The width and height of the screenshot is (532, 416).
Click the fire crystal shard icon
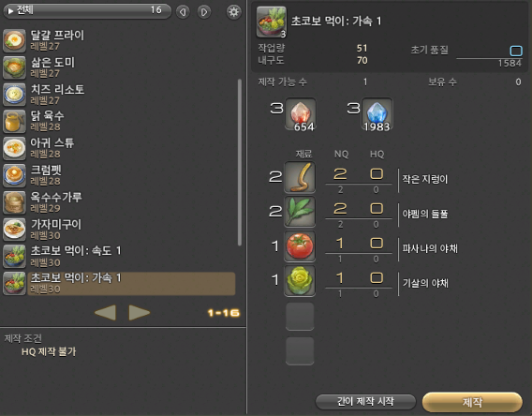click(x=301, y=114)
